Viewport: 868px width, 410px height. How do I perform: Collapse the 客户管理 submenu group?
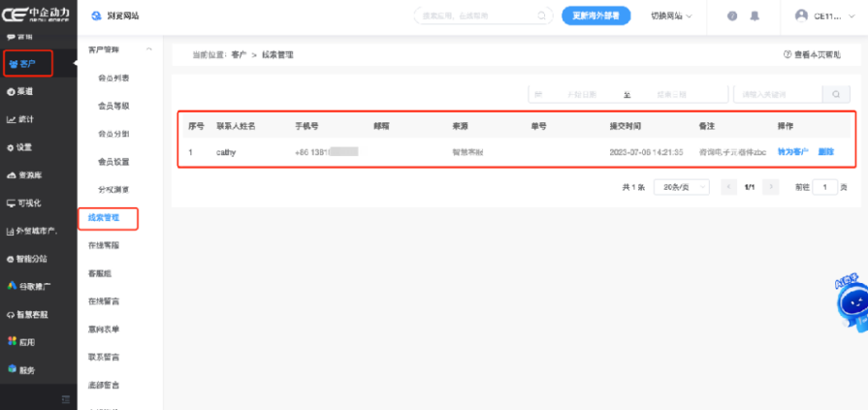(x=149, y=49)
